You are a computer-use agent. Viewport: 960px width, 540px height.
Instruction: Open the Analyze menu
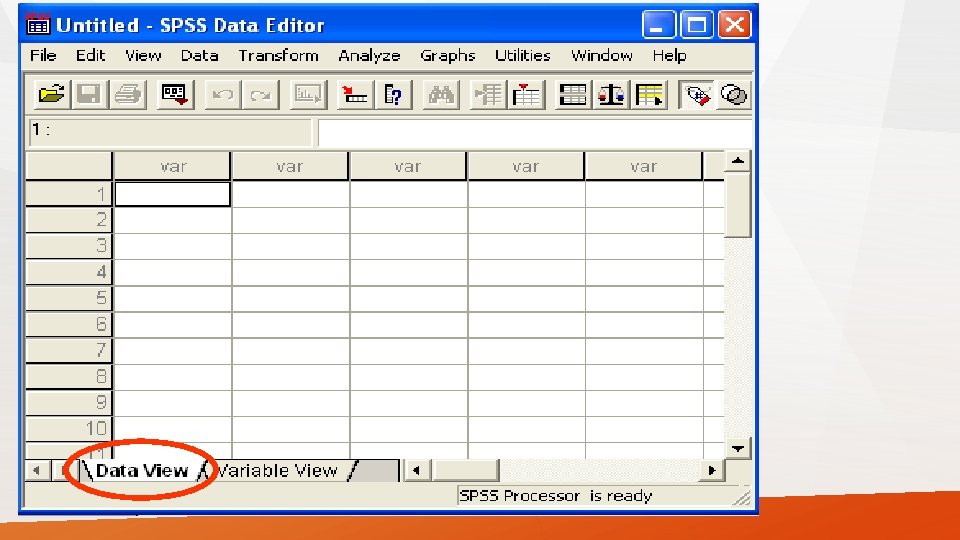point(369,56)
